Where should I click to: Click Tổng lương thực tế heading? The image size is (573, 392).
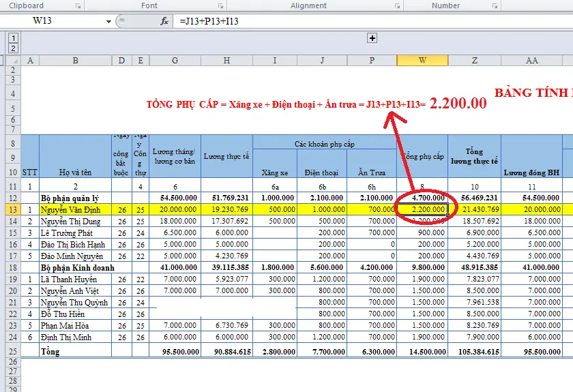[474, 156]
